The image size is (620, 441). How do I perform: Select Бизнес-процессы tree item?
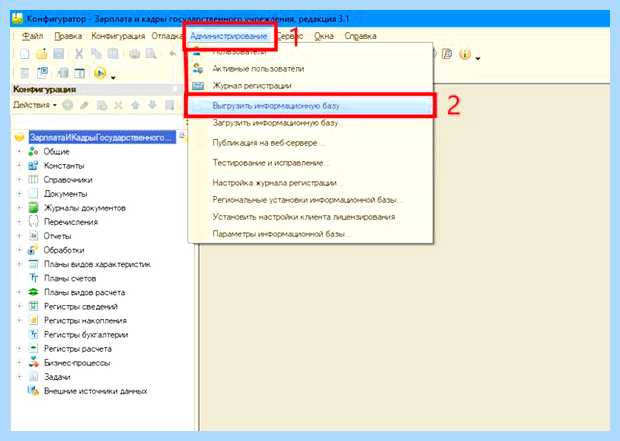[x=77, y=363]
